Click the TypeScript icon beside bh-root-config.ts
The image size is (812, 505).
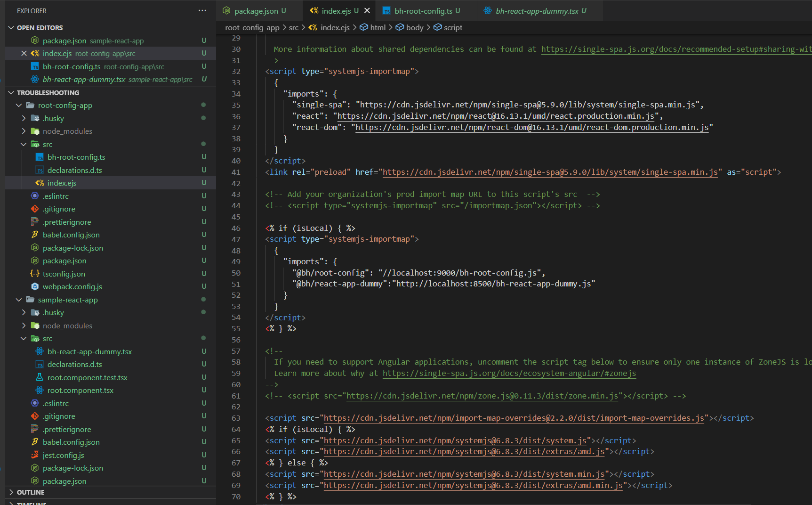pos(39,157)
